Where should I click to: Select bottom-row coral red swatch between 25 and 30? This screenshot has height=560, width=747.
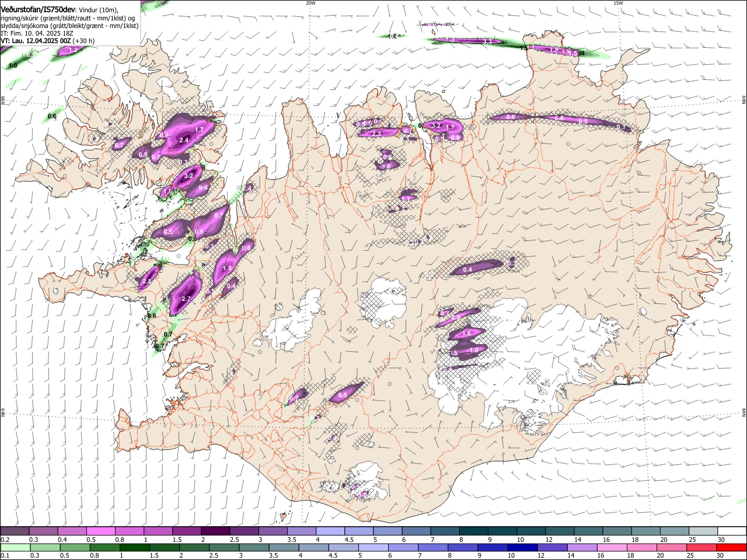pyautogui.click(x=701, y=547)
